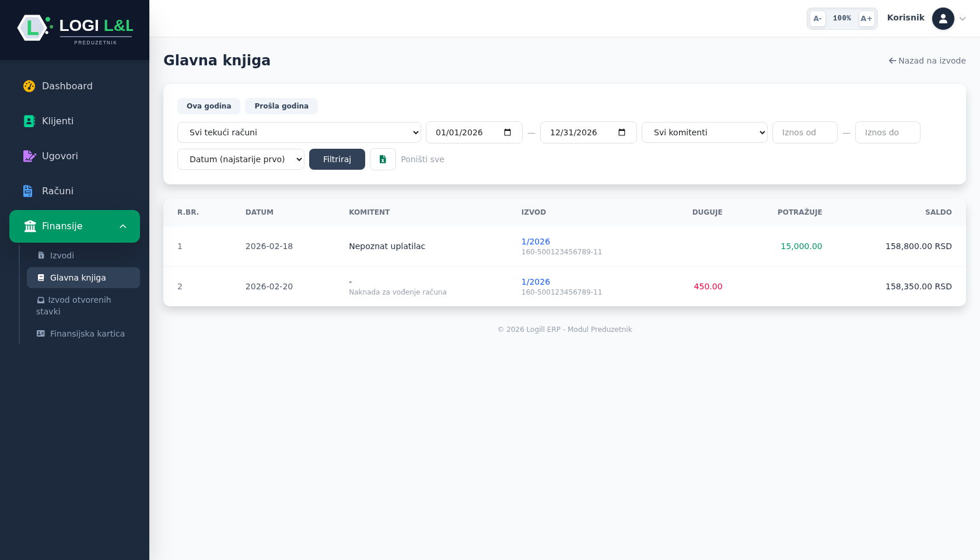This screenshot has height=560, width=980.
Task: Focus the Iznos od input field
Action: click(x=805, y=132)
